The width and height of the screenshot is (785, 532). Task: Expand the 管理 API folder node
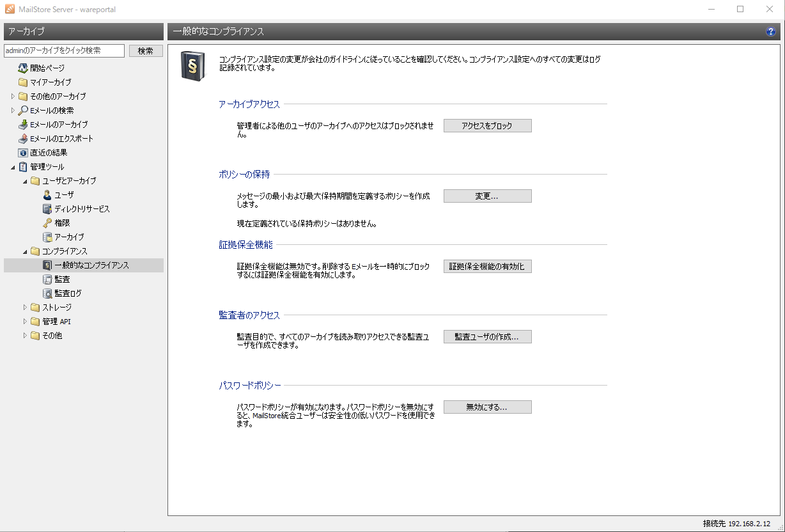point(26,322)
